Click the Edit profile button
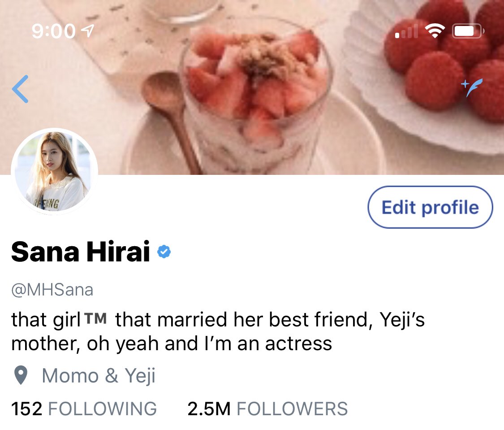504x430 pixels. pyautogui.click(x=430, y=207)
